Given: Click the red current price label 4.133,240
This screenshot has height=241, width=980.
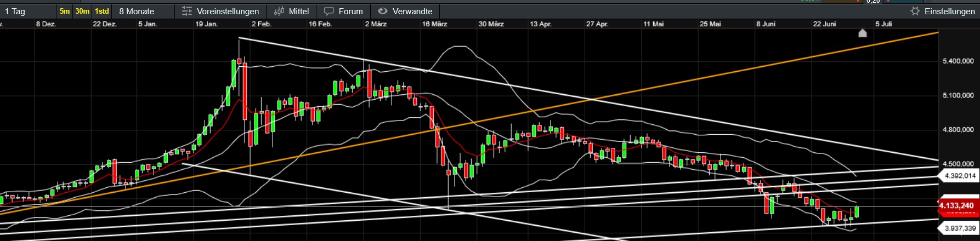Looking at the screenshot, I should [958, 206].
